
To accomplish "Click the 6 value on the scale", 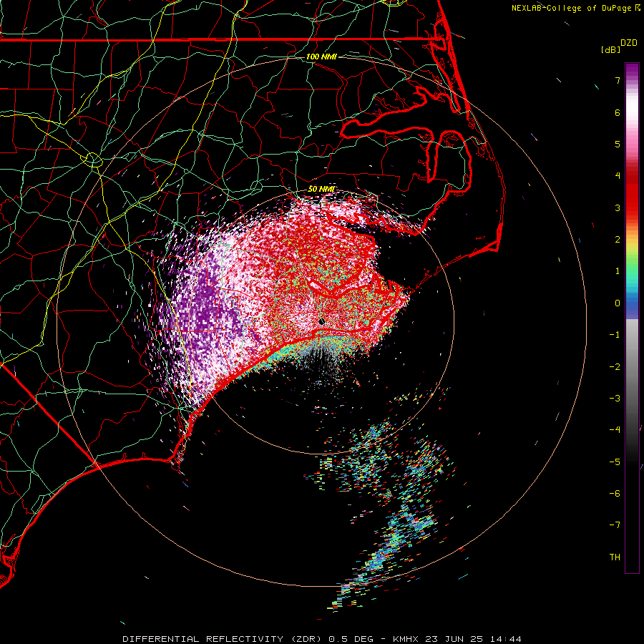I will coord(618,112).
